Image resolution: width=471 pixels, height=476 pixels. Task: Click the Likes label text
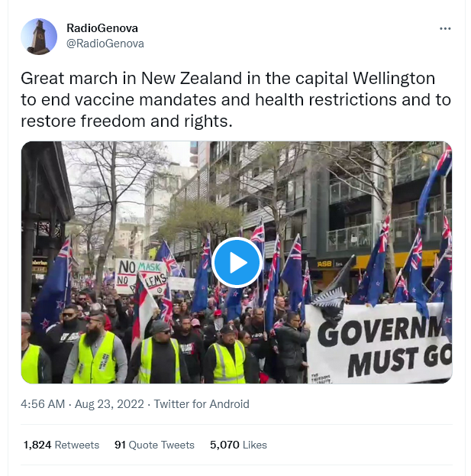(255, 445)
